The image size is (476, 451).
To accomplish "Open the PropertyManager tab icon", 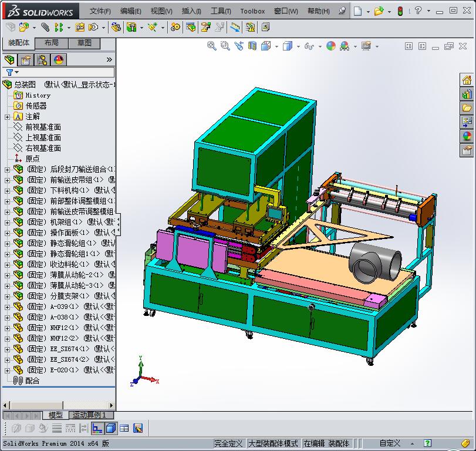I will (x=25, y=60).
